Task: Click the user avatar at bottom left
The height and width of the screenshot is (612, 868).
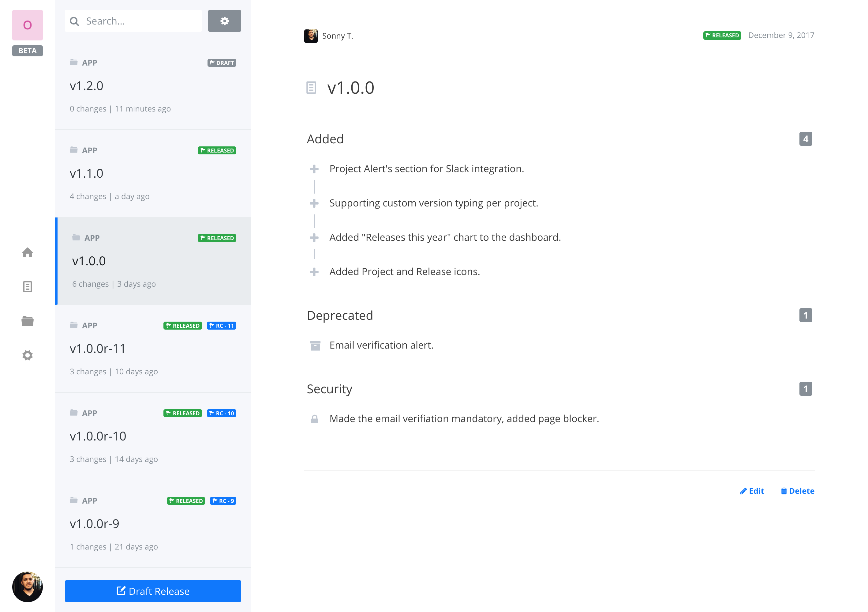Action: coord(27,587)
